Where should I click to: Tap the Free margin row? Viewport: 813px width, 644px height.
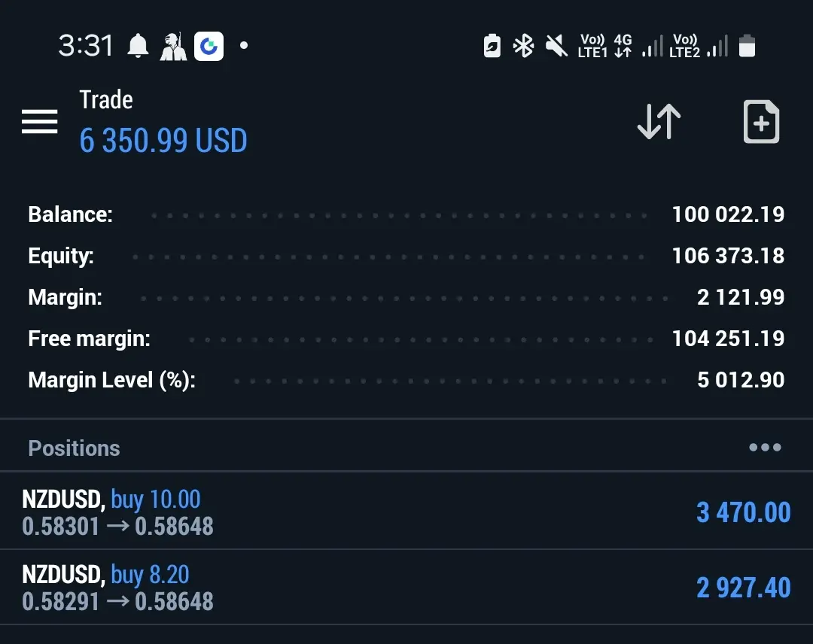pyautogui.click(x=406, y=339)
